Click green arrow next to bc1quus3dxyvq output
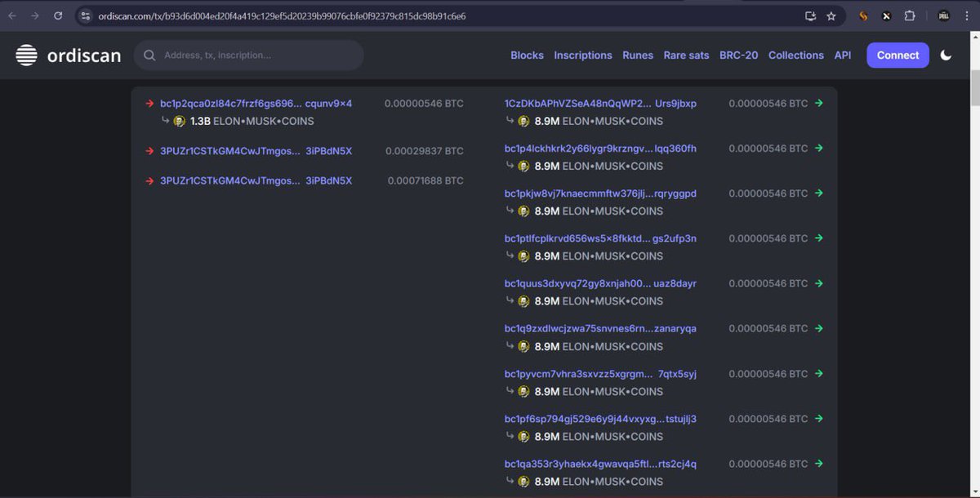This screenshot has height=498, width=980. (x=819, y=283)
